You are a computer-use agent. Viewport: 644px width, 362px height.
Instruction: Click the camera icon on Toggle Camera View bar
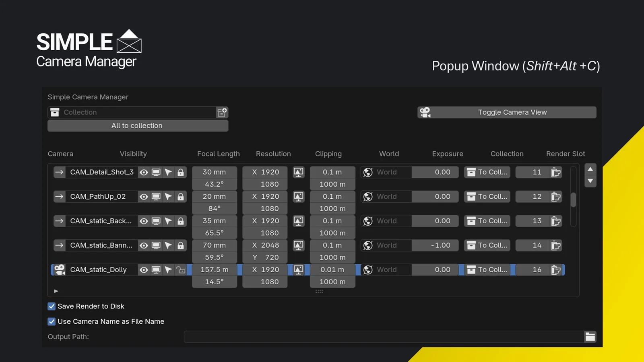pos(425,112)
